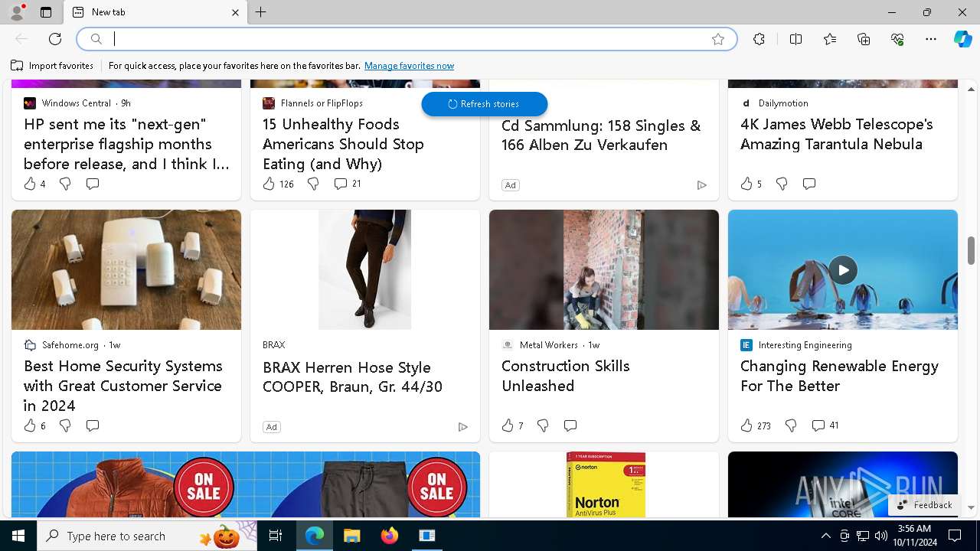Open ad choices on BRAX ad
Viewport: 980px width, 551px height.
(462, 427)
